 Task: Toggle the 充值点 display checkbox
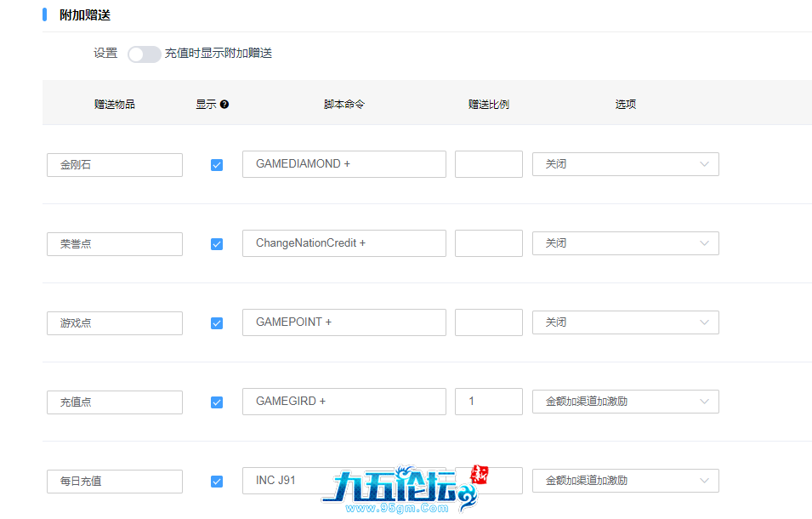pyautogui.click(x=217, y=402)
